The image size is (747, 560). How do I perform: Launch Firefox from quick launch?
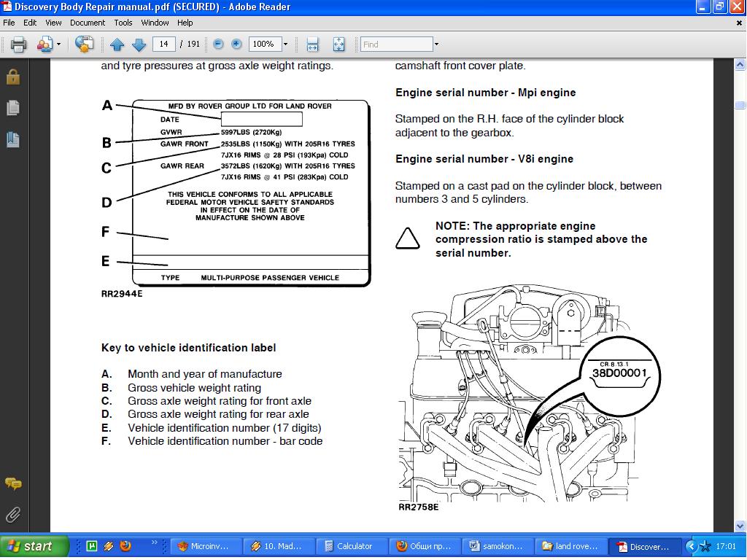point(125,546)
